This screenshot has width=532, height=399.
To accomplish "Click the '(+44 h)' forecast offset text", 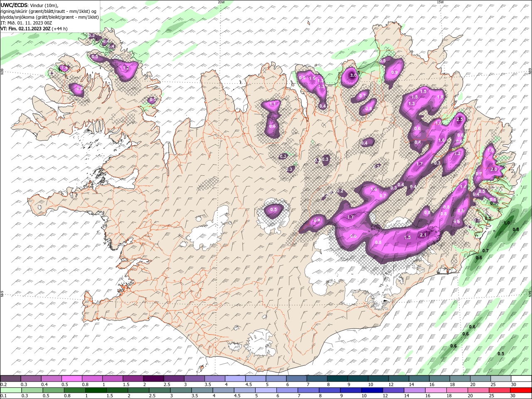I will (60, 29).
